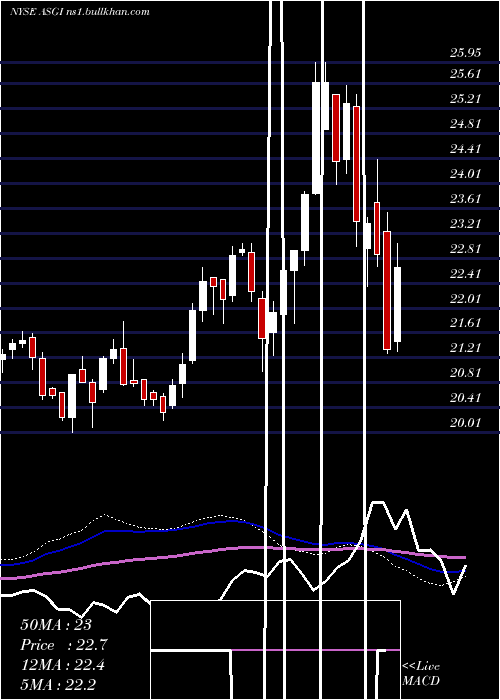Click the NYSE ASGI chart title text

pos(79,12)
